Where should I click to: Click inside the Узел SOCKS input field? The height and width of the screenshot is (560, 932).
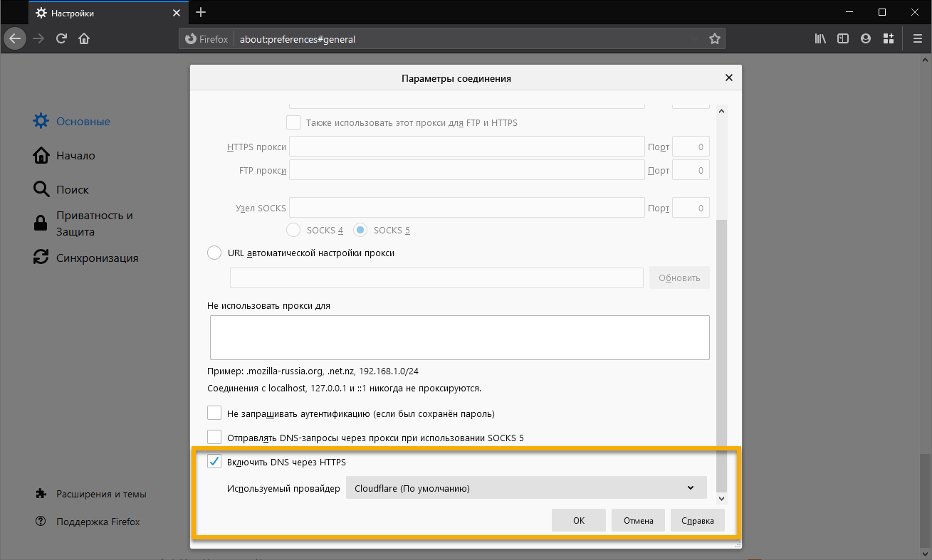coord(466,207)
